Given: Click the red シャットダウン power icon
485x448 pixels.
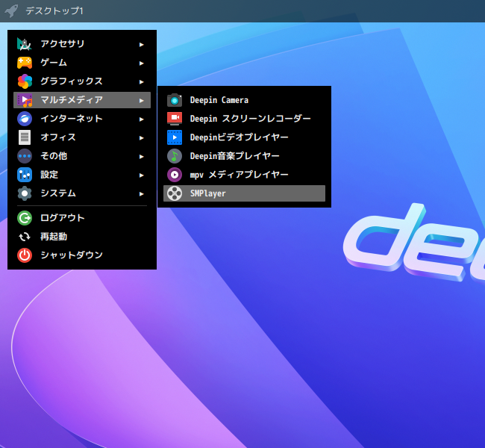Looking at the screenshot, I should tap(25, 255).
